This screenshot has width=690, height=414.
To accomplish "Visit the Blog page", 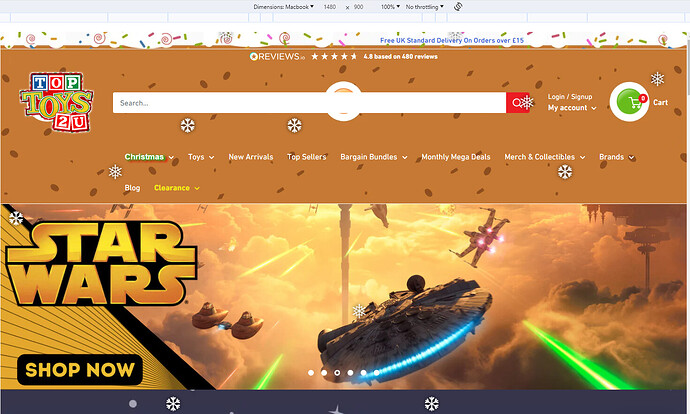I will tap(132, 188).
